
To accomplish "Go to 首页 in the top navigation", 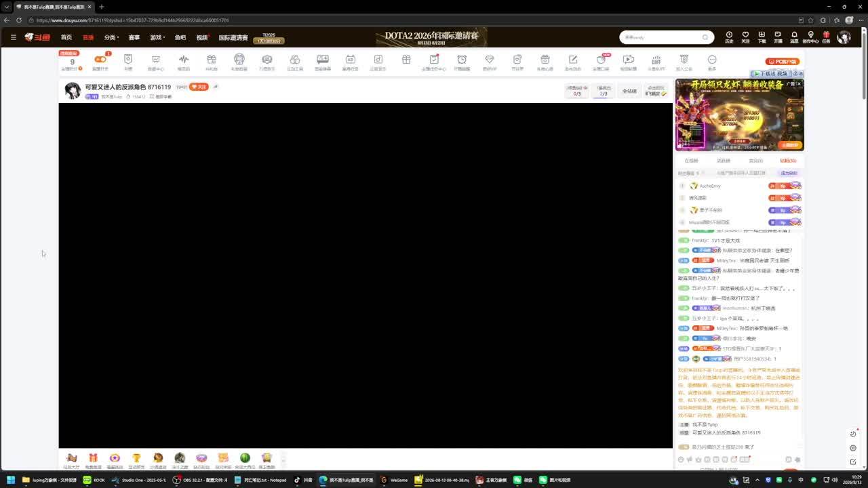I will click(66, 37).
